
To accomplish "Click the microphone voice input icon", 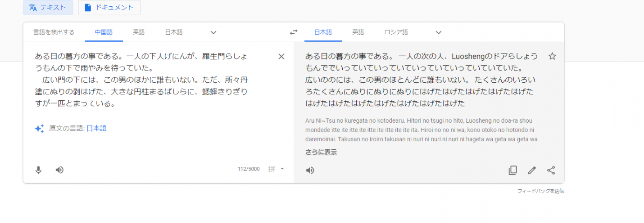I will click(39, 170).
